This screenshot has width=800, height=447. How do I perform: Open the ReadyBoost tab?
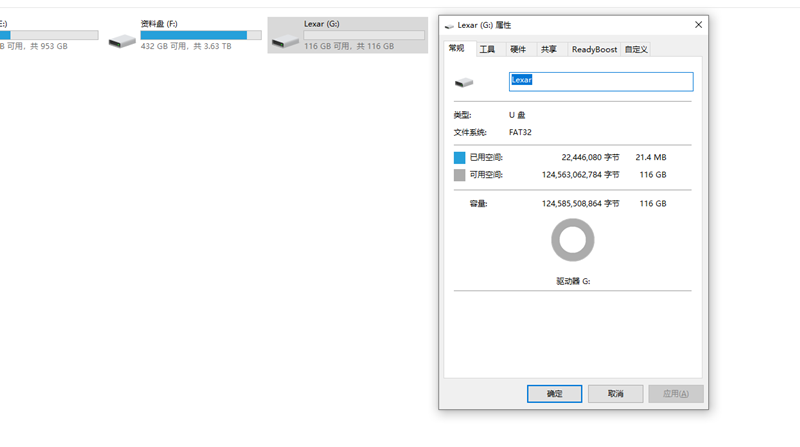[x=594, y=49]
